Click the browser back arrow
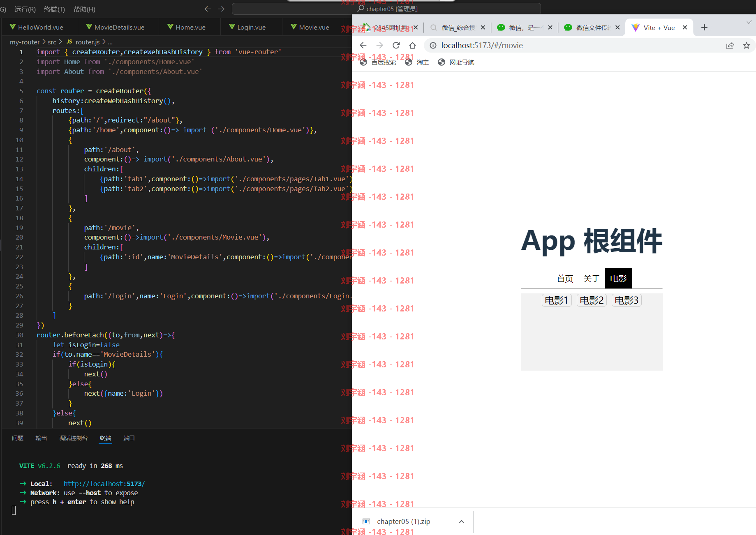This screenshot has width=756, height=535. pos(363,45)
